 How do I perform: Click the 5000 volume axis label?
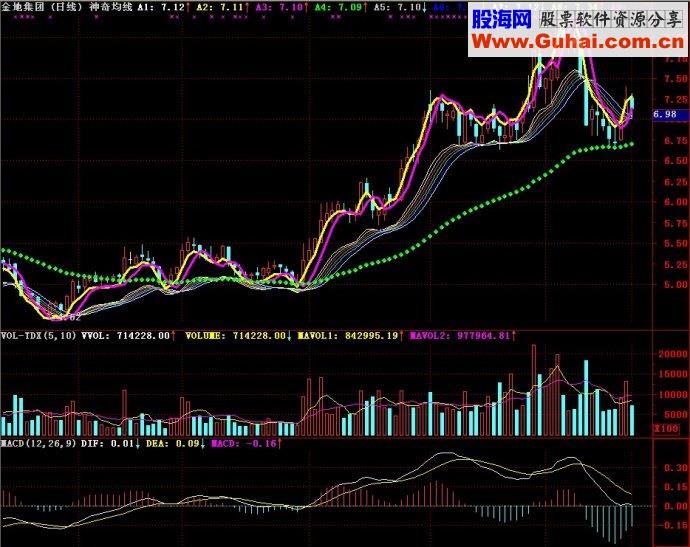pos(675,415)
